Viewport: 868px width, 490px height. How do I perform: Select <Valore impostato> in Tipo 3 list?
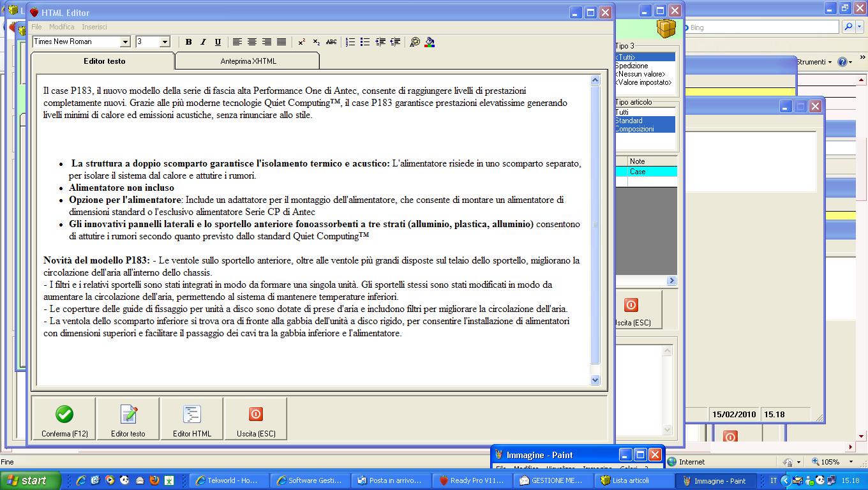point(645,82)
